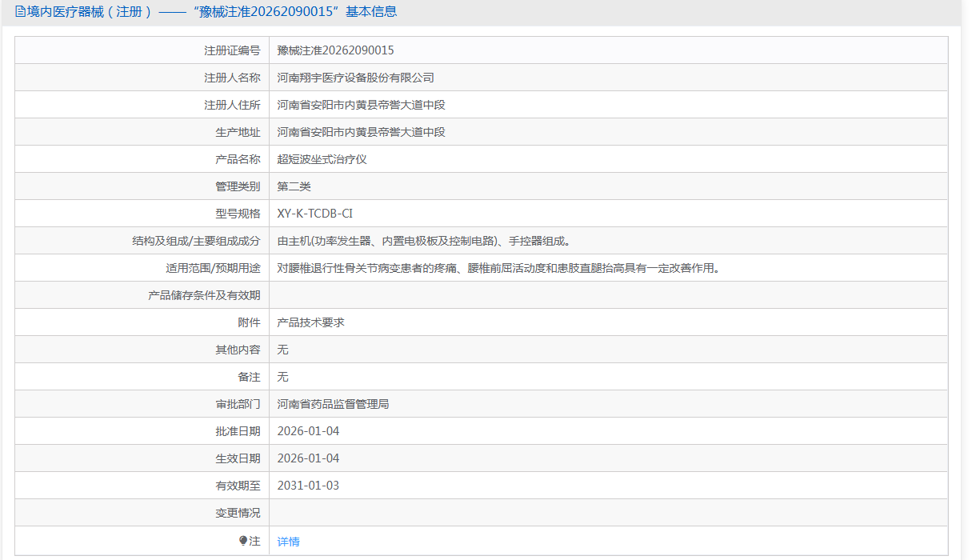Click the 型号规格 row label
Viewport: 972px width, 560px height.
coord(238,214)
